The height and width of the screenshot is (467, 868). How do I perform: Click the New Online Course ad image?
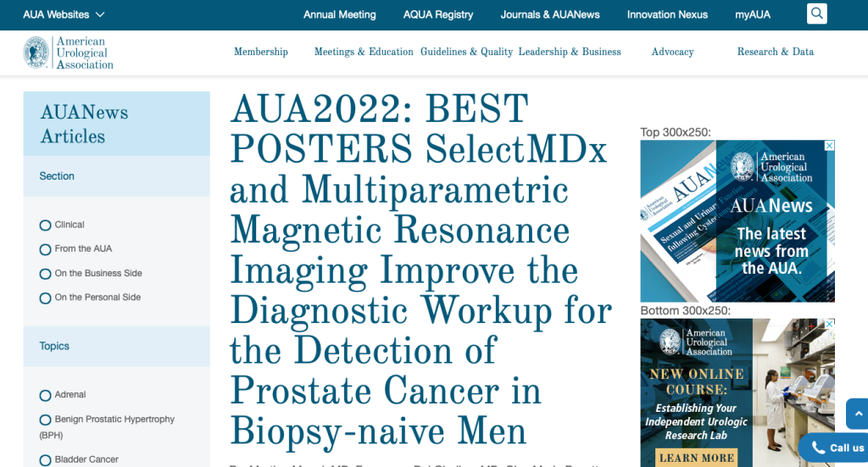(x=737, y=393)
